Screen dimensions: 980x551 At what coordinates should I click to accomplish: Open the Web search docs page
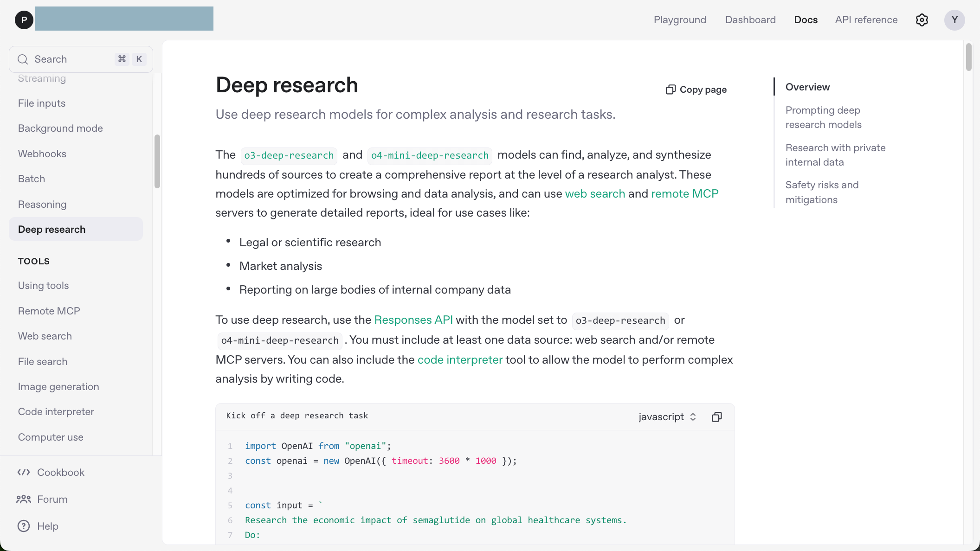point(45,336)
